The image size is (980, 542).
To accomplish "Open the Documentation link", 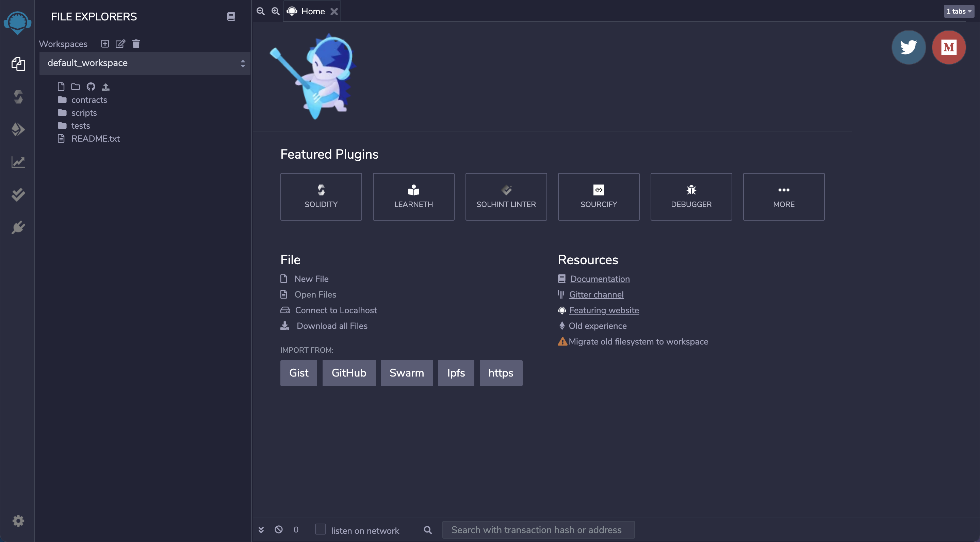I will [600, 278].
